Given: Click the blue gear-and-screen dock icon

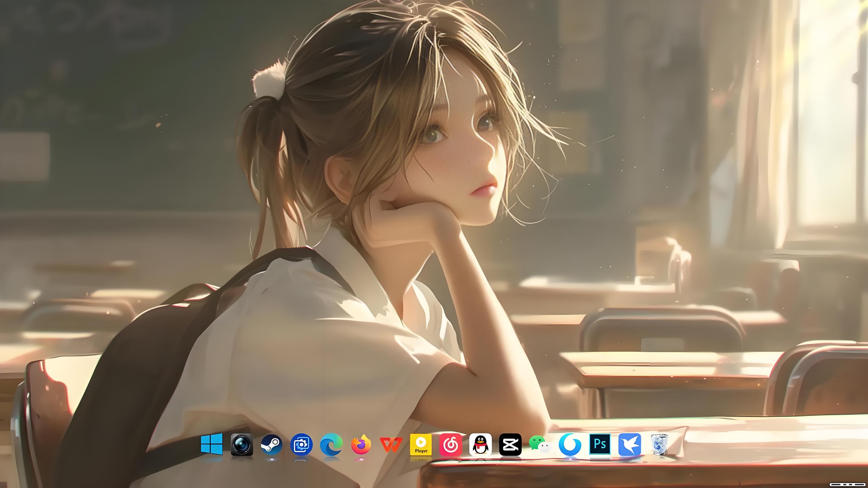Looking at the screenshot, I should point(301,445).
